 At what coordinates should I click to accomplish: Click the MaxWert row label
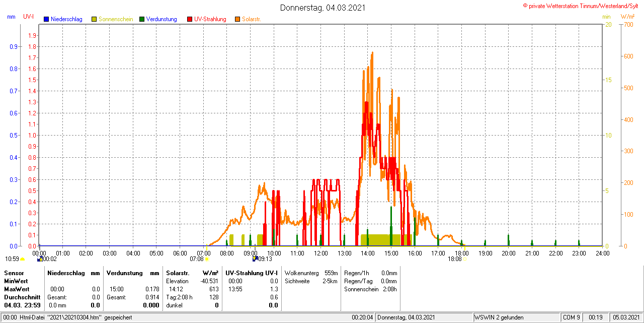[x=17, y=289]
